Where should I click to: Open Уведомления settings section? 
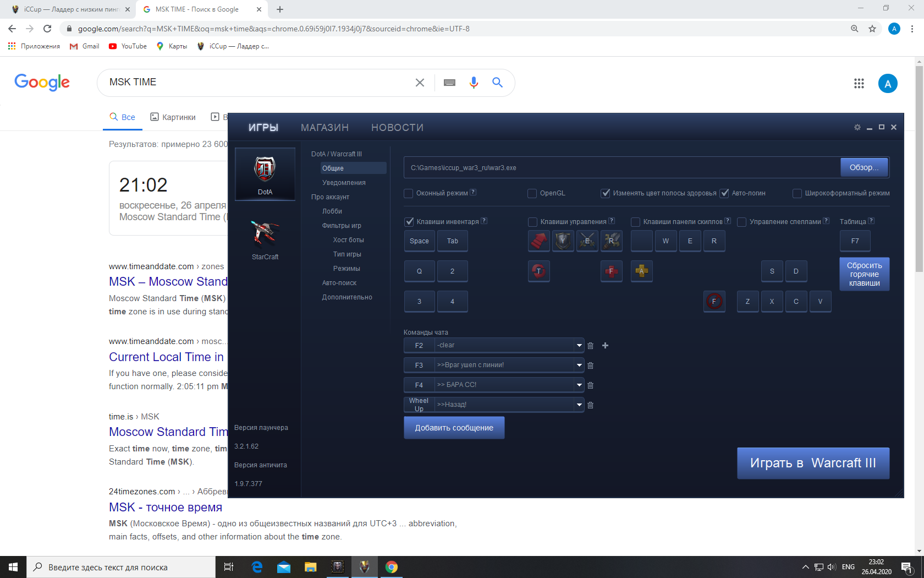(x=344, y=183)
